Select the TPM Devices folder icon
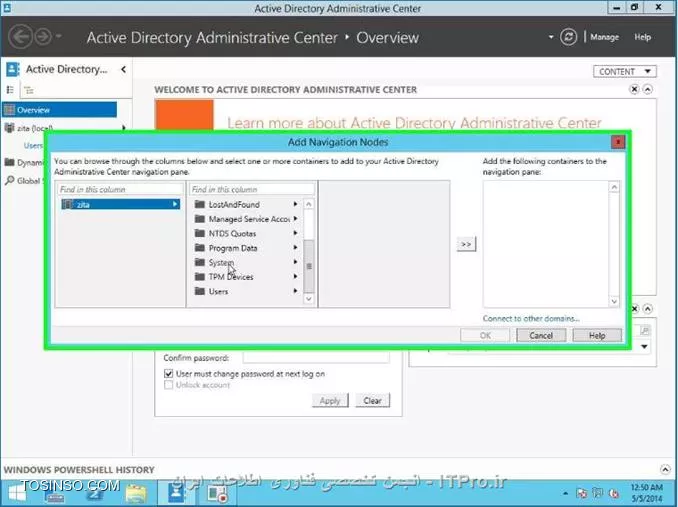Screen dimensions: 678x507 point(199,277)
